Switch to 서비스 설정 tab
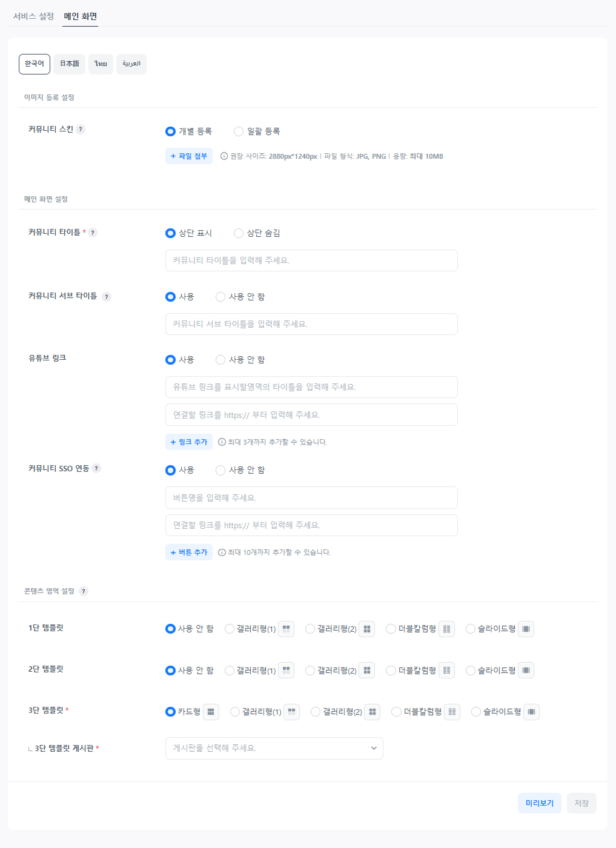616x848 pixels. tap(34, 16)
